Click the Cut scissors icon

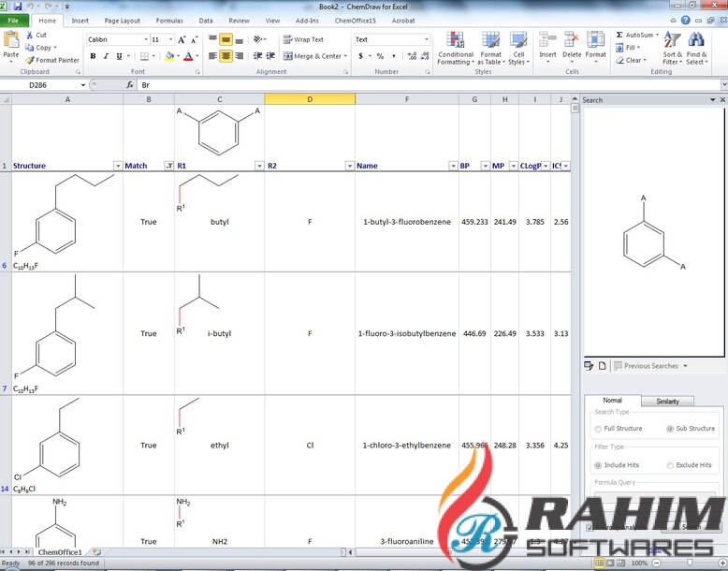(x=30, y=35)
